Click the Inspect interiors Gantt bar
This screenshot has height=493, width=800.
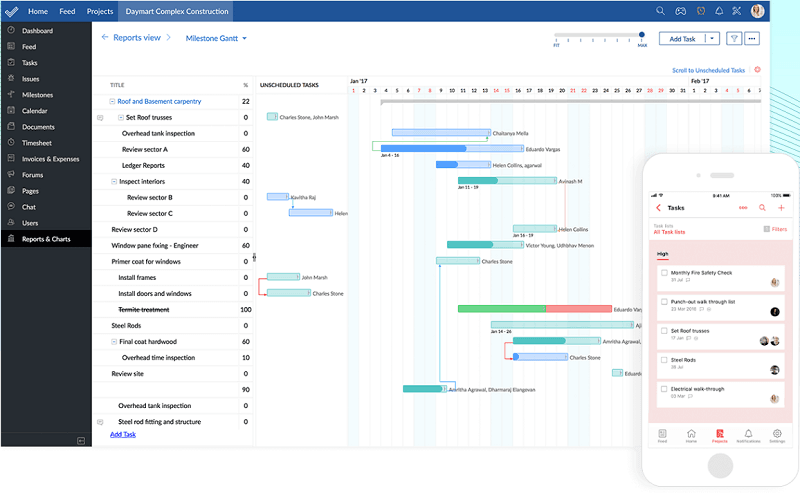pyautogui.click(x=507, y=181)
